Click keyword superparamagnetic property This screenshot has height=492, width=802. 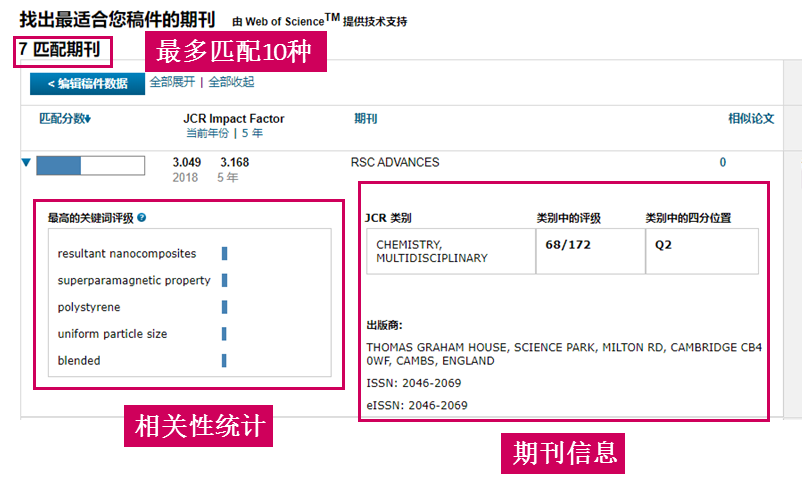[134, 280]
